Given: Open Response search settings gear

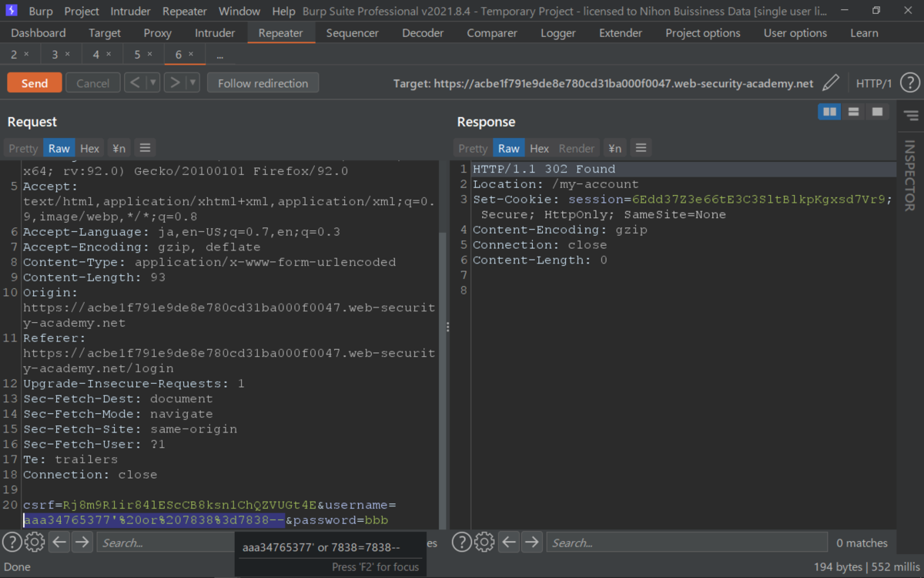Looking at the screenshot, I should pyautogui.click(x=484, y=543).
